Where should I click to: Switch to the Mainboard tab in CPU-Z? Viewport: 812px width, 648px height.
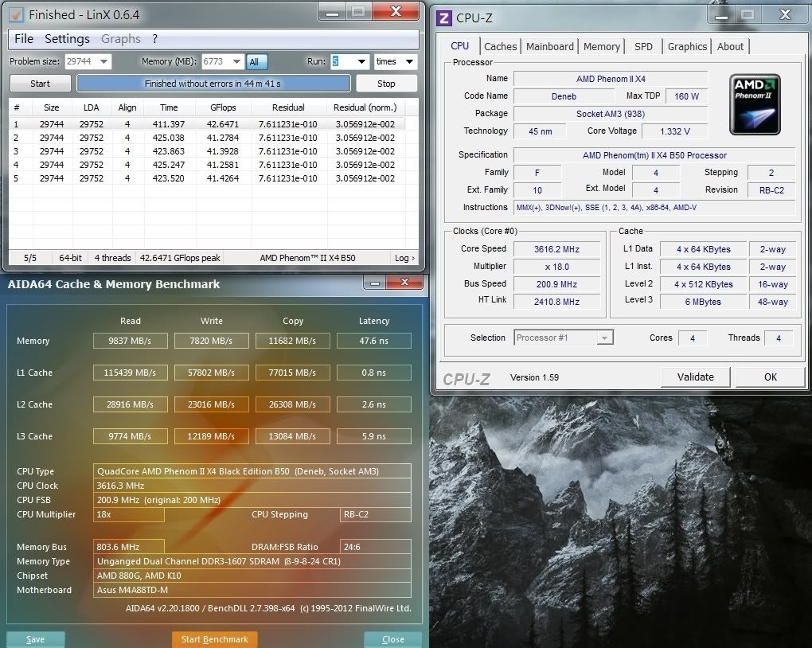click(x=550, y=47)
